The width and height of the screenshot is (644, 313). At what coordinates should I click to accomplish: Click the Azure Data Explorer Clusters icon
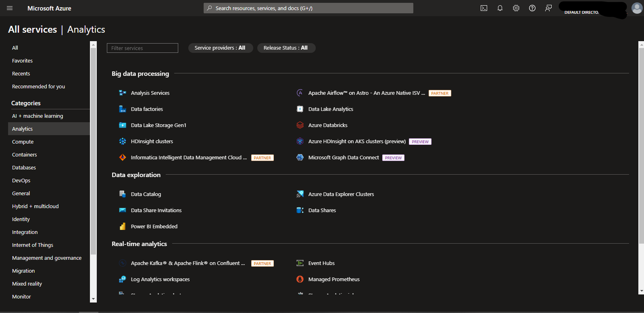click(300, 194)
